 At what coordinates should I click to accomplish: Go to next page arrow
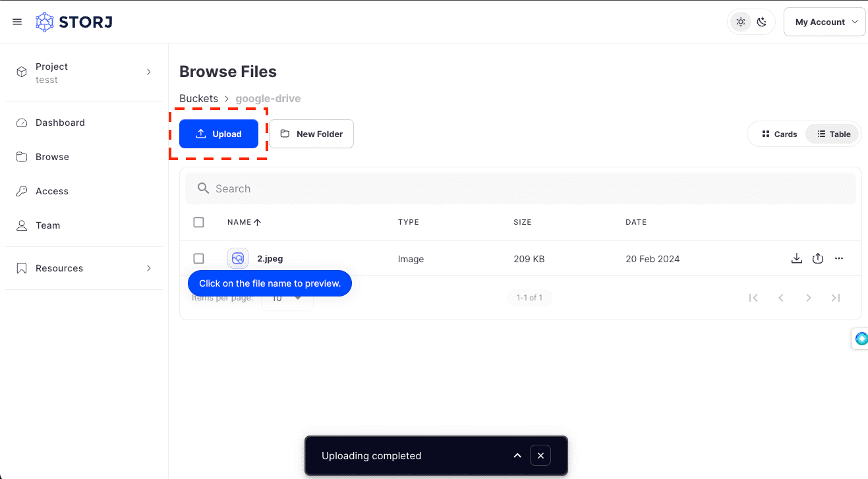tap(808, 298)
